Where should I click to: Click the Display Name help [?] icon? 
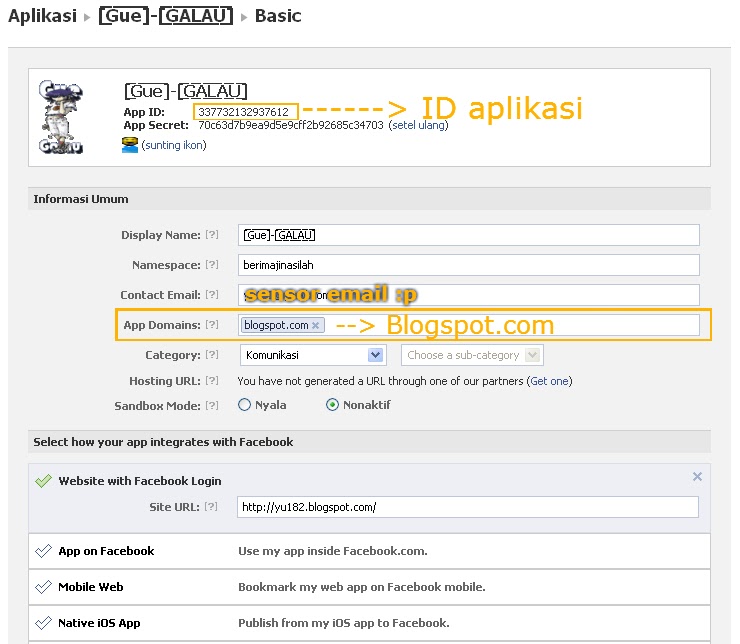[x=212, y=234]
